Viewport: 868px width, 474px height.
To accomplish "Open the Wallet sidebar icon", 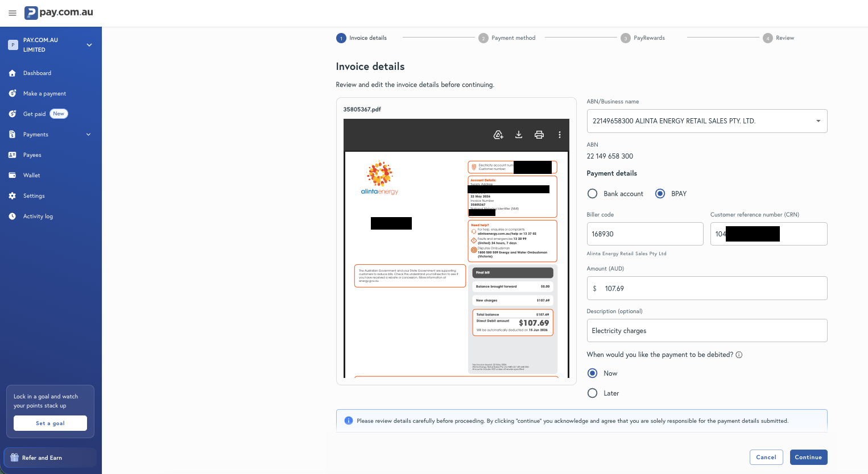I will click(13, 175).
